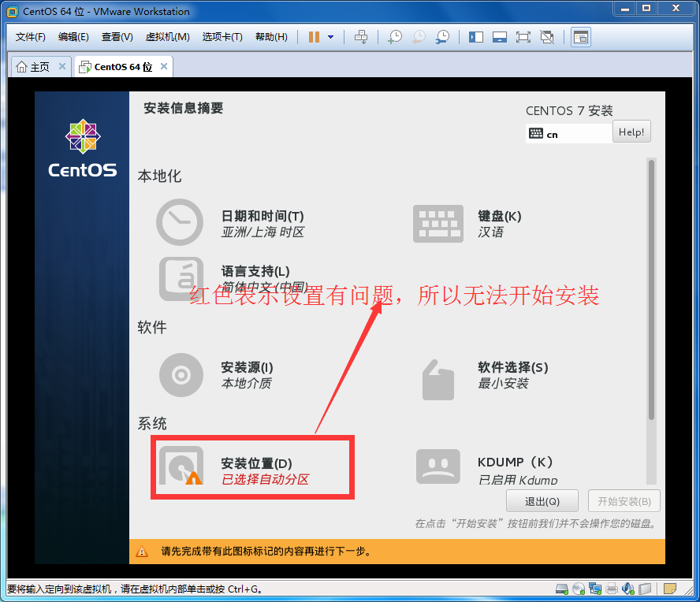This screenshot has width=700, height=602.
Task: Click the 退出(Q) button
Action: pyautogui.click(x=542, y=501)
